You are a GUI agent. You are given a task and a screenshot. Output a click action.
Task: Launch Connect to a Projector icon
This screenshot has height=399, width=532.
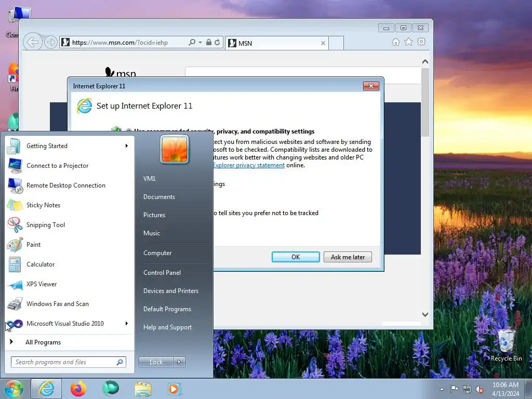tap(15, 166)
